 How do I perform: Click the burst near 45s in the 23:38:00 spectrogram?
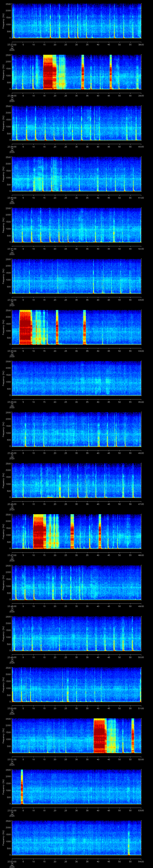coord(111,72)
